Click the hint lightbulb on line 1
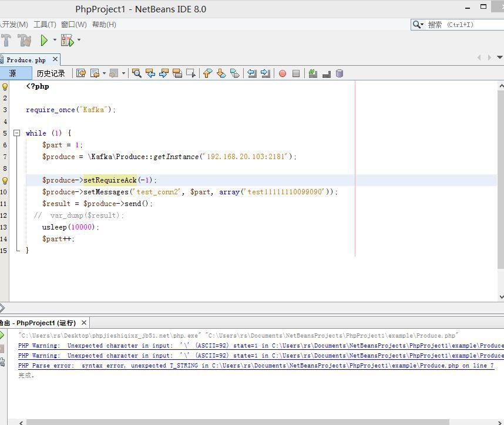 pyautogui.click(x=5, y=86)
